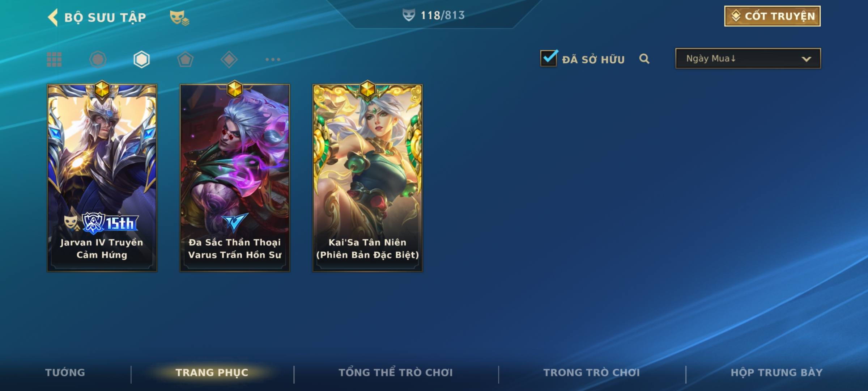Click the search magnifier icon
Image resolution: width=868 pixels, height=391 pixels.
tap(644, 59)
